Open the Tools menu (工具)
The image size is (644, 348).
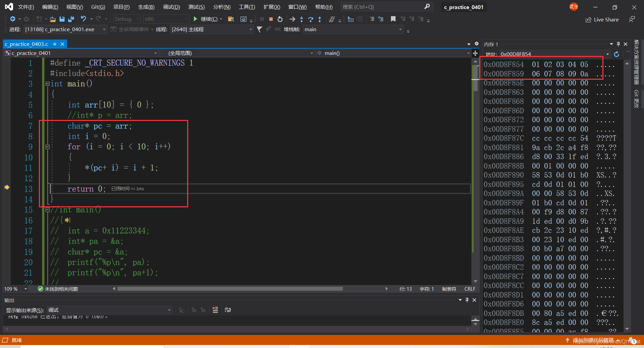[247, 7]
